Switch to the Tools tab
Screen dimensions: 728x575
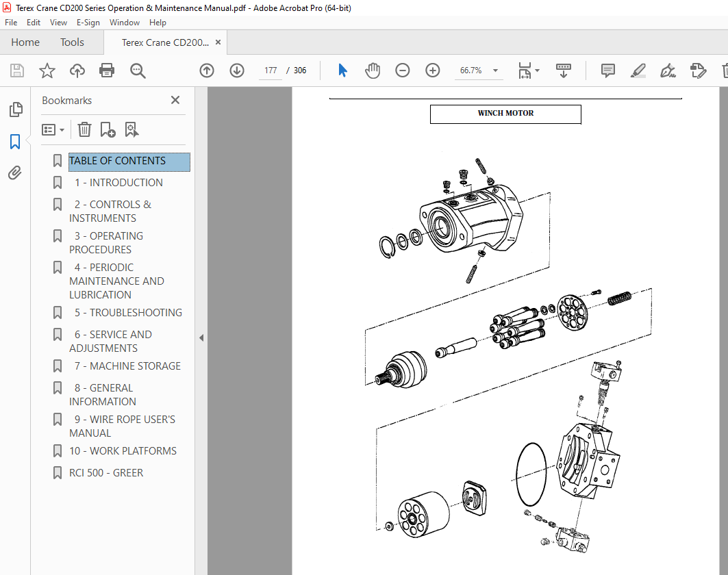click(72, 42)
